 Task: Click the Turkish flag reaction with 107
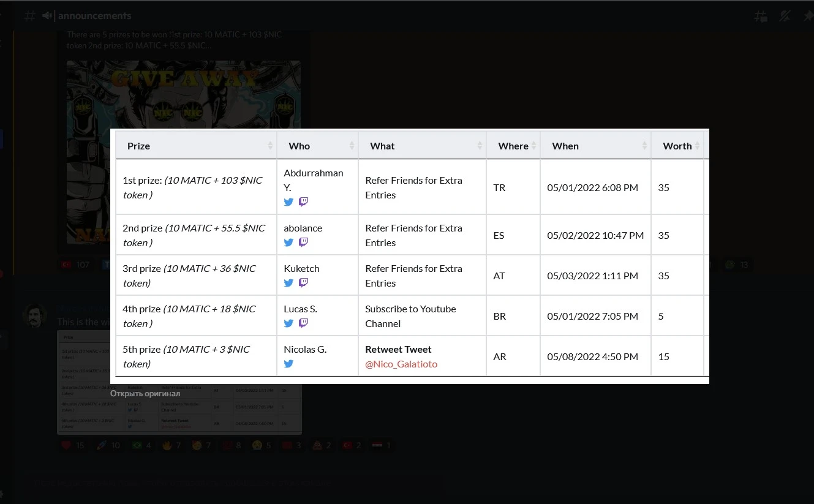[x=75, y=265]
